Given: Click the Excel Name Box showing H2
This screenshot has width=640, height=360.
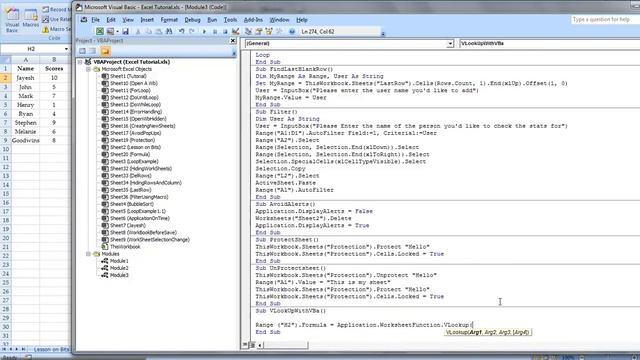Looking at the screenshot, I should coord(32,49).
